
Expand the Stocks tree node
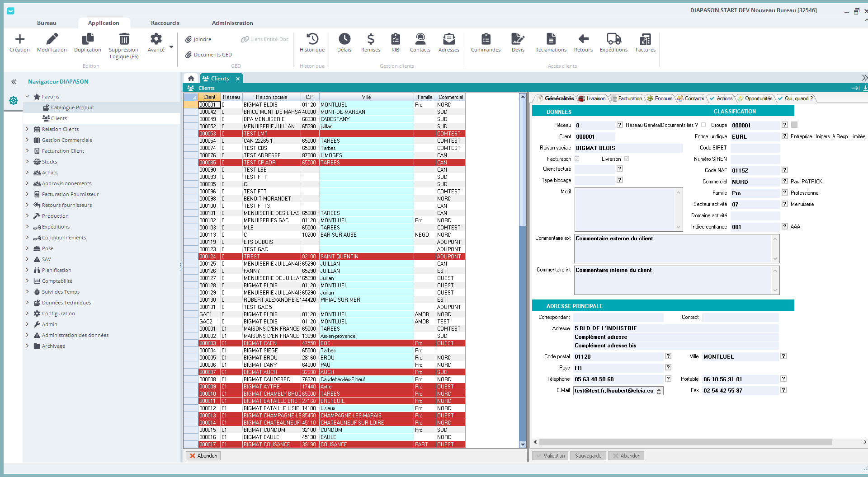[x=27, y=162]
